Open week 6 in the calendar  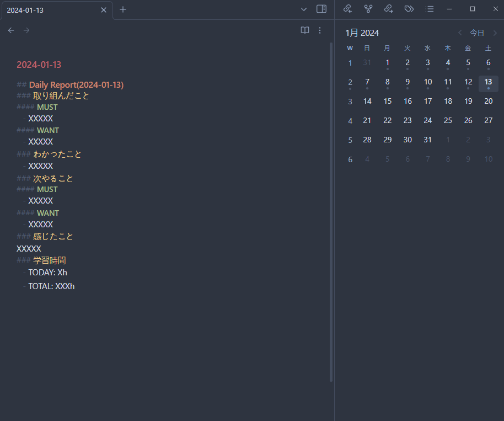point(350,159)
